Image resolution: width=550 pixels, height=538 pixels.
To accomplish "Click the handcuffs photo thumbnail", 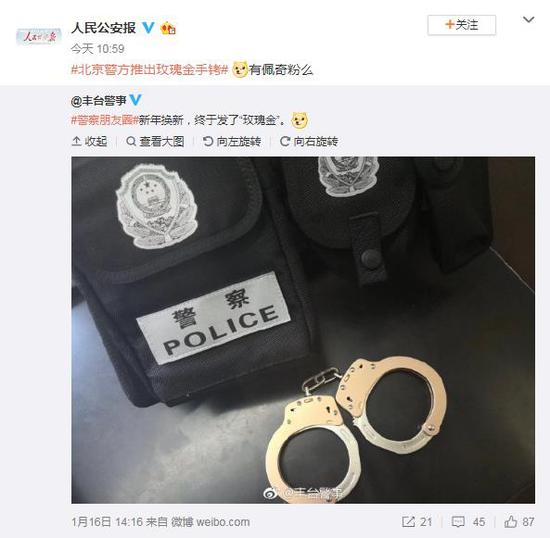I will (303, 330).
